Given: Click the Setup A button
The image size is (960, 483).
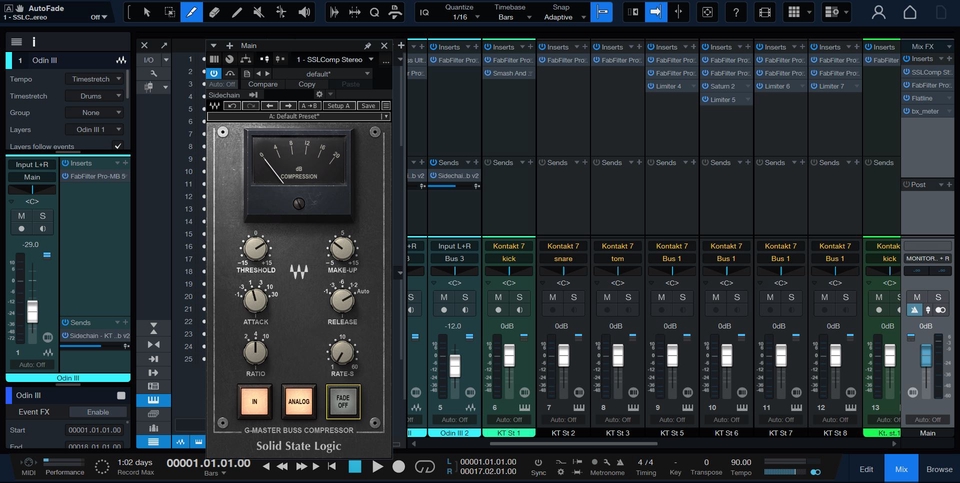Looking at the screenshot, I should [x=339, y=106].
